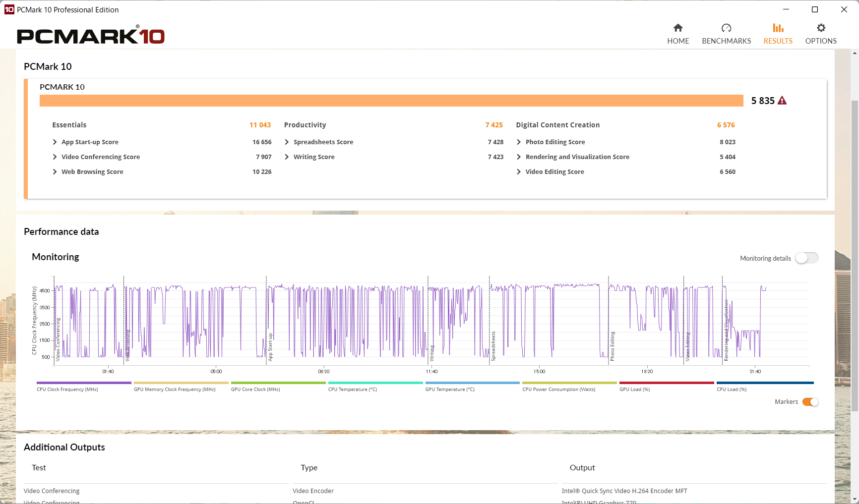Viewport: 859px width, 504px height.
Task: Click the Video Editing Score label
Action: click(554, 172)
